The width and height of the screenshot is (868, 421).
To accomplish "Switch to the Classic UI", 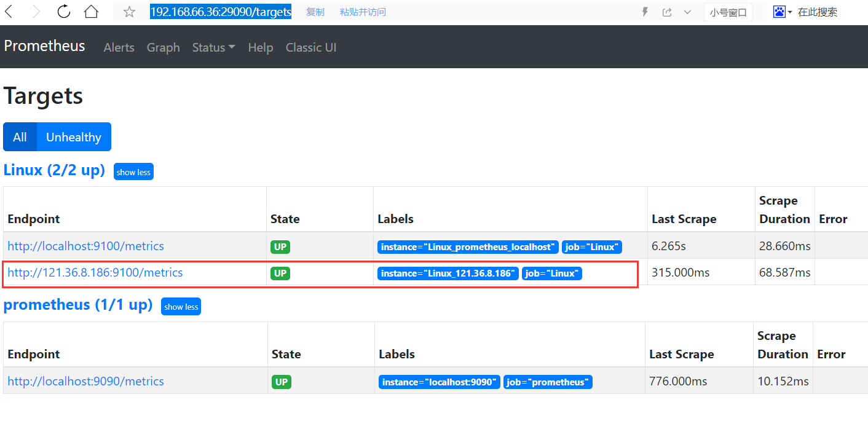I will point(311,47).
